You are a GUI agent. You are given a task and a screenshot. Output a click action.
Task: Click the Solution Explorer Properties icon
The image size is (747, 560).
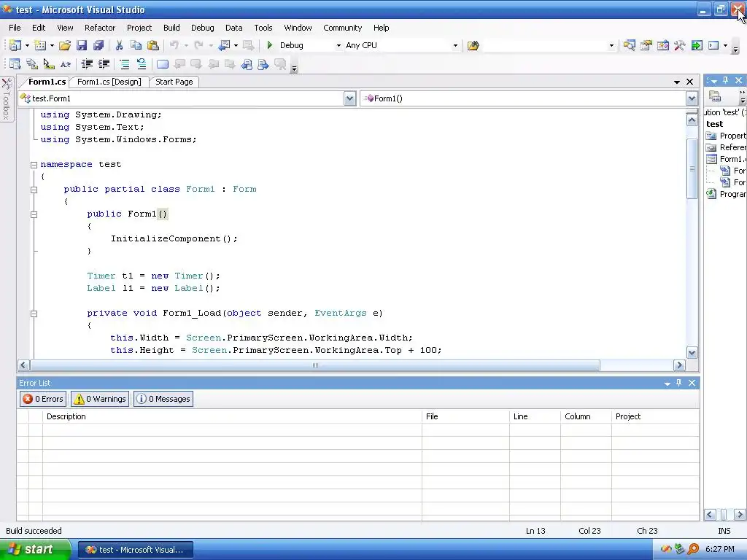[x=715, y=96]
